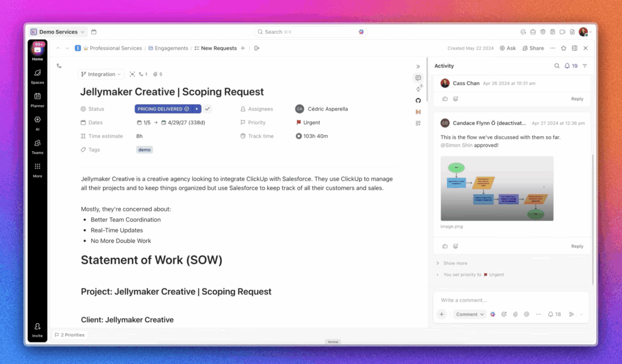Image resolution: width=622 pixels, height=364 pixels.
Task: Search activity with the magnifier icon
Action: [x=557, y=66]
